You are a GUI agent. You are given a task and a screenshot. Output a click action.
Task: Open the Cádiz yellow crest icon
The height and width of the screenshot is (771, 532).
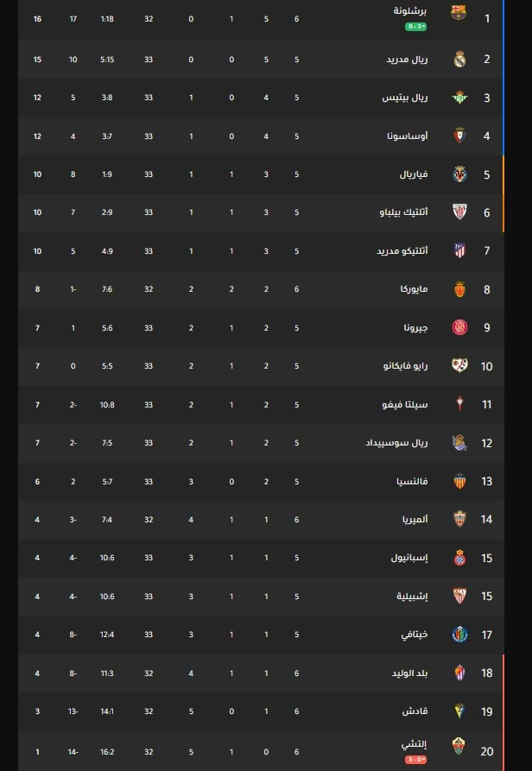[459, 711]
